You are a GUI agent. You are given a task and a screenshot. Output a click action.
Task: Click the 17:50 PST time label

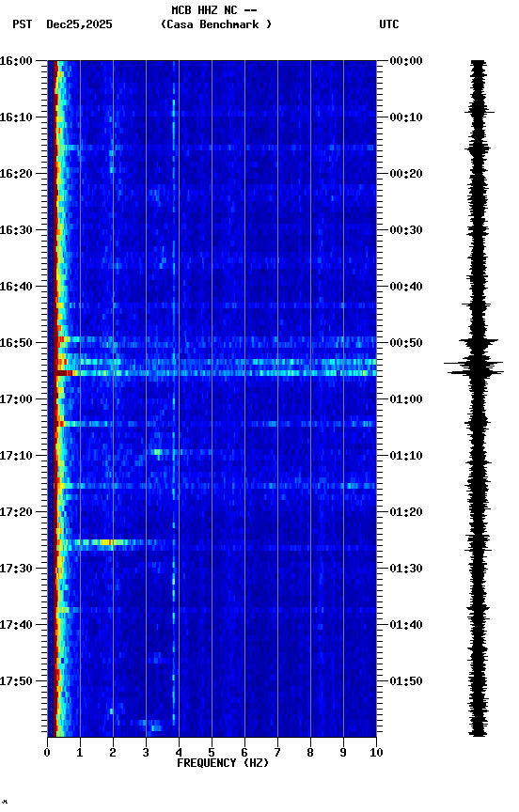pos(16,682)
